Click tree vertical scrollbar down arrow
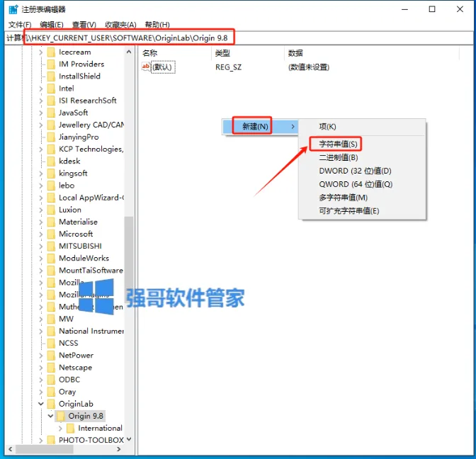This screenshot has height=459, width=476. [x=129, y=439]
